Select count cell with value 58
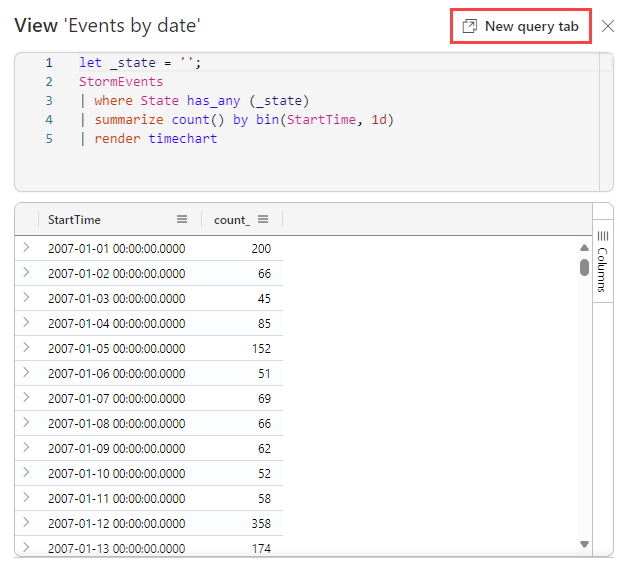This screenshot has height=566, width=631. (x=264, y=499)
